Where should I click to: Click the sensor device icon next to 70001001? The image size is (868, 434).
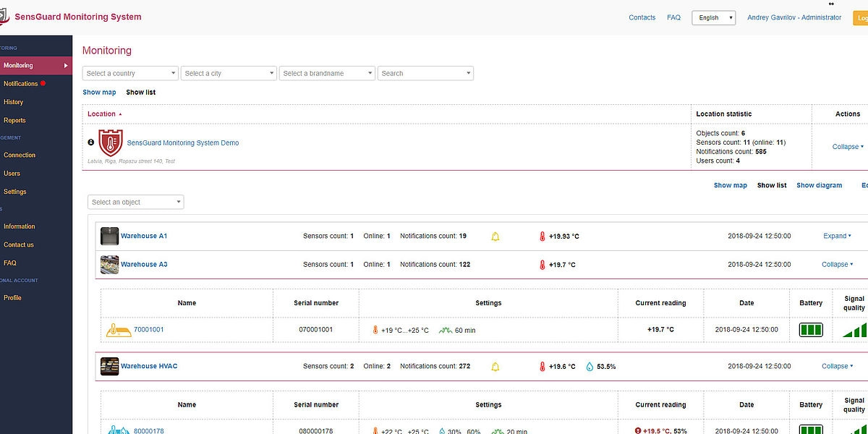(117, 330)
